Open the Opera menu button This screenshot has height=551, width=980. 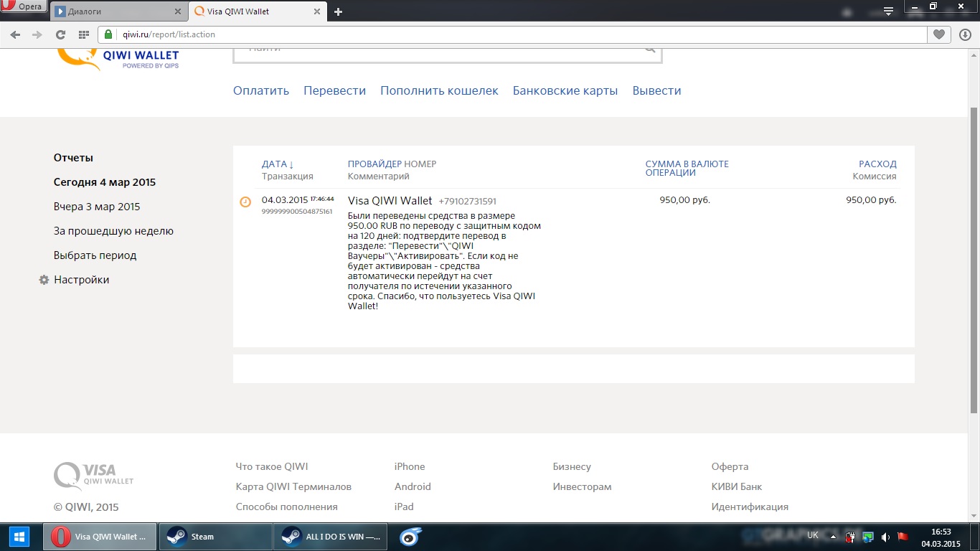[x=24, y=7]
